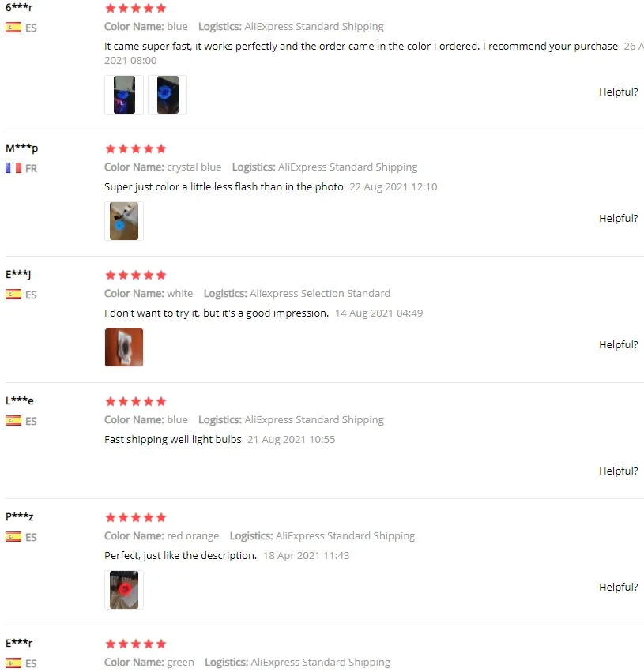The width and height of the screenshot is (644, 672).
Task: Click Helpful for L***e's review
Action: click(x=618, y=471)
